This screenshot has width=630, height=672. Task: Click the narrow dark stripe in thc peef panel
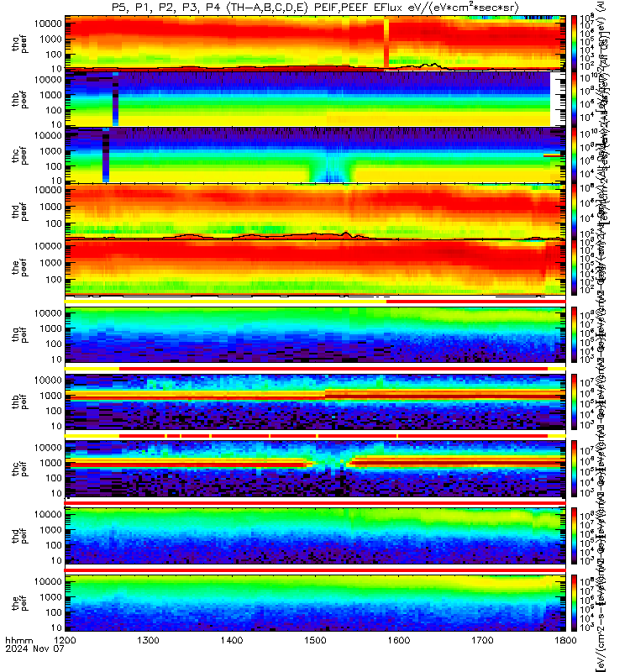[x=106, y=155]
